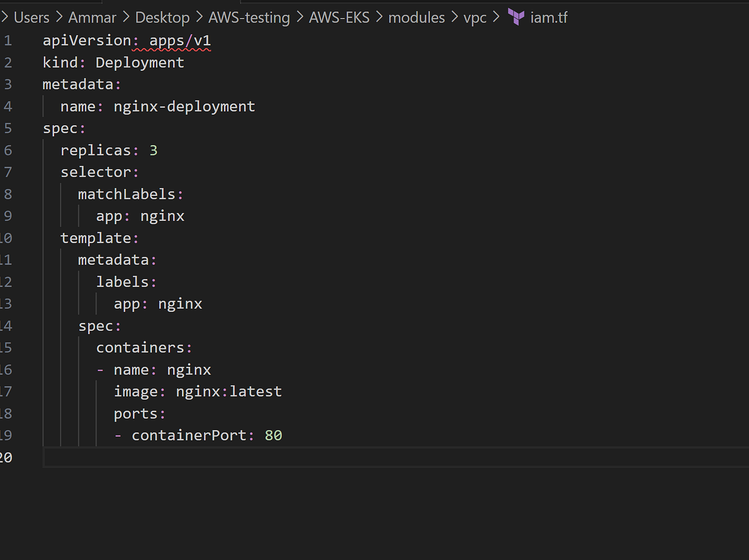
Task: Select the AWS-testing breadcrumb
Action: (249, 17)
